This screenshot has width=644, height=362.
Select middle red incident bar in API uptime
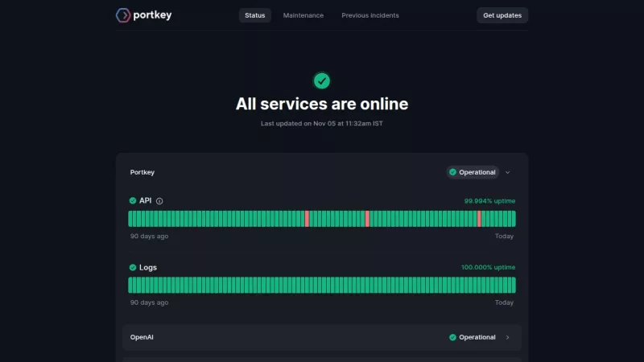coord(367,219)
